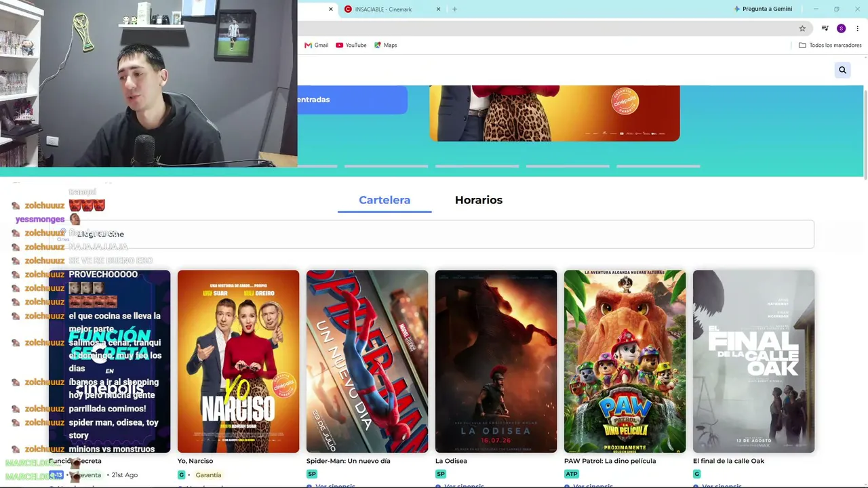Open El final de la calle Oak poster
868x488 pixels.
click(x=753, y=361)
